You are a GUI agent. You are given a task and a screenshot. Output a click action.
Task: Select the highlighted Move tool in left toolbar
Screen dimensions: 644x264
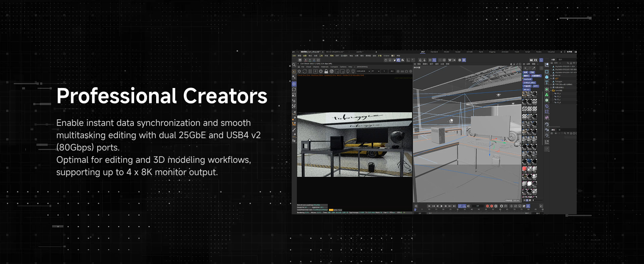[294, 84]
